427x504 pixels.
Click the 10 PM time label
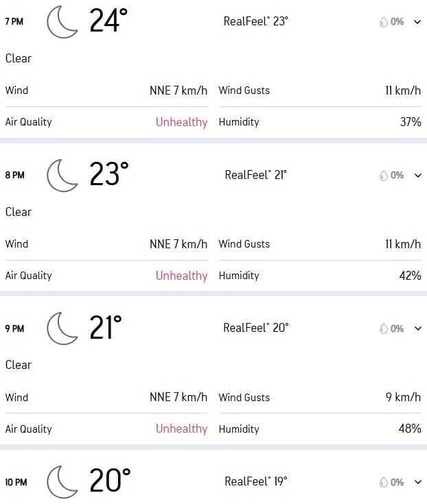[16, 483]
